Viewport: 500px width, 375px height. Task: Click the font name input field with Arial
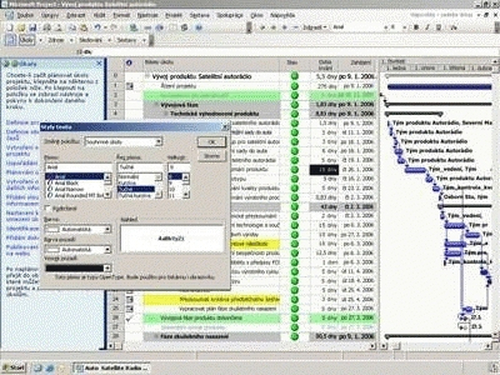click(78, 167)
